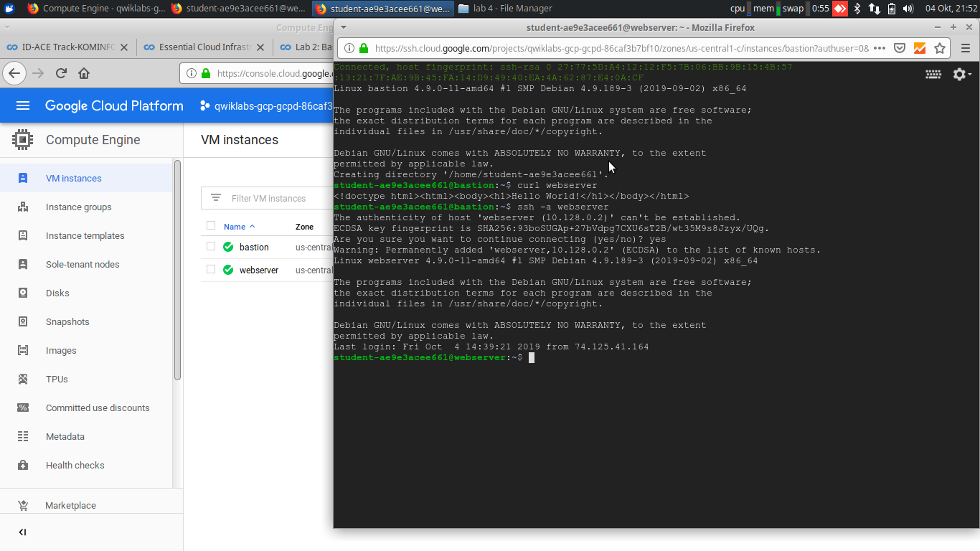Screen dimensions: 980x551
Task: Open the bastion instance details
Action: pos(254,247)
